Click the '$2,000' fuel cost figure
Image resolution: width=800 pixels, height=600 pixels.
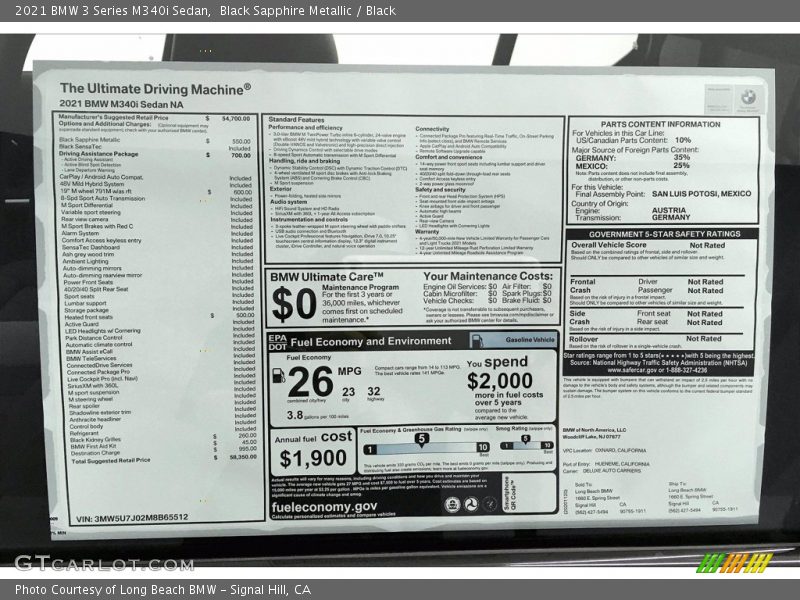pos(499,381)
